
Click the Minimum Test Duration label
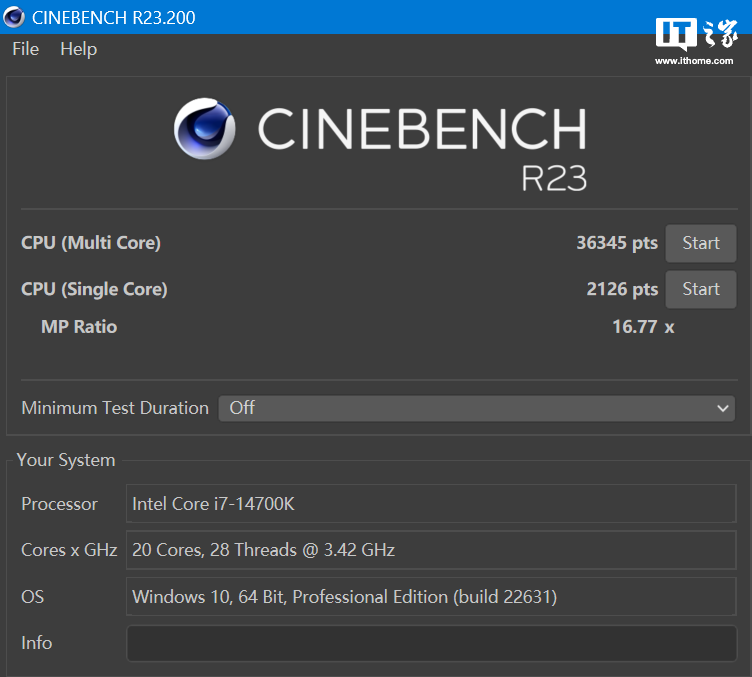tap(115, 408)
